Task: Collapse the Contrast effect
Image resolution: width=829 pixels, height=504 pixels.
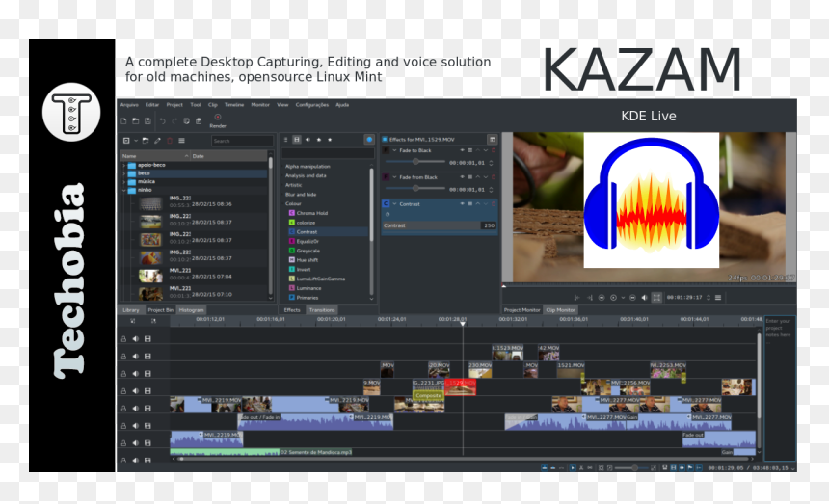Action: (394, 204)
